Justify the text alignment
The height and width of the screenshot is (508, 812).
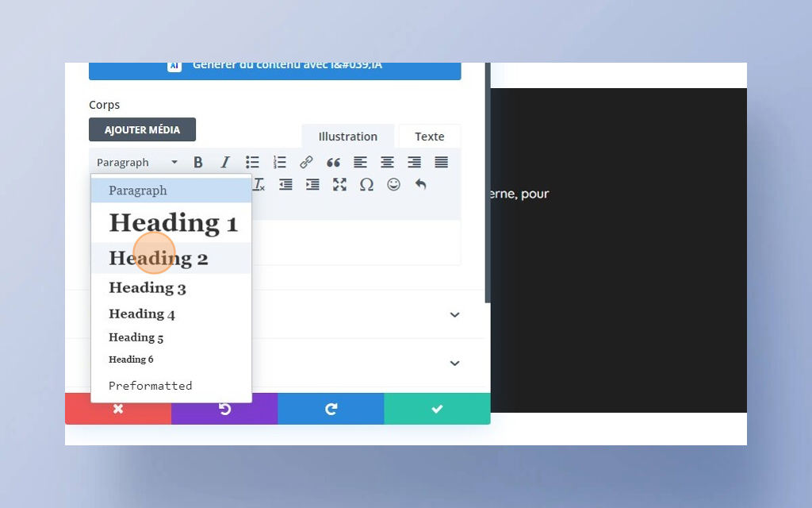[441, 162]
